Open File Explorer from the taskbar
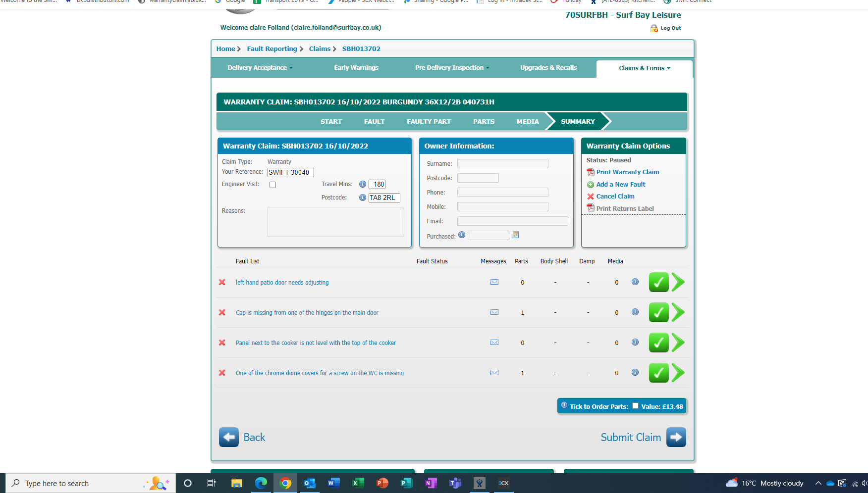The image size is (868, 493). click(x=236, y=483)
